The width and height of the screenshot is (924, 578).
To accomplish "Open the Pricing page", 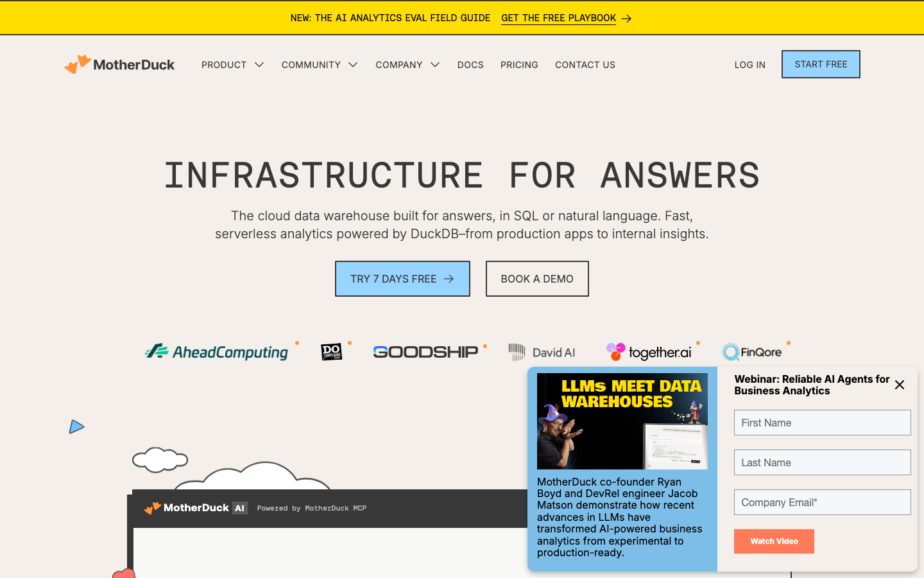I will (519, 65).
